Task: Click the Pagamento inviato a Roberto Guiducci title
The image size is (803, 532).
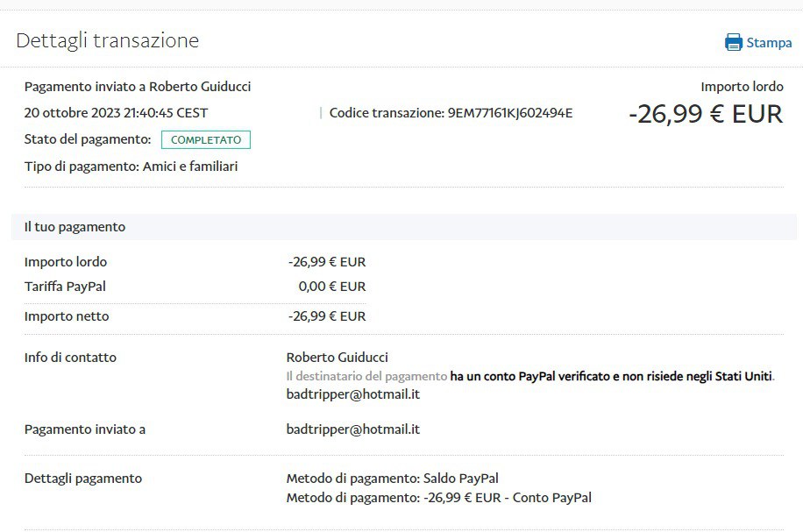Action: [x=138, y=87]
